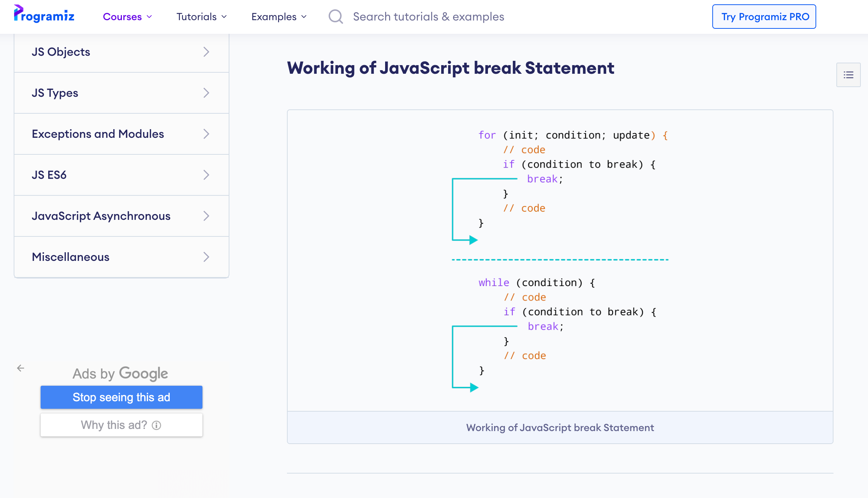Screen dimensions: 868x498
Task: Click the Programiz logo
Action: click(x=44, y=15)
